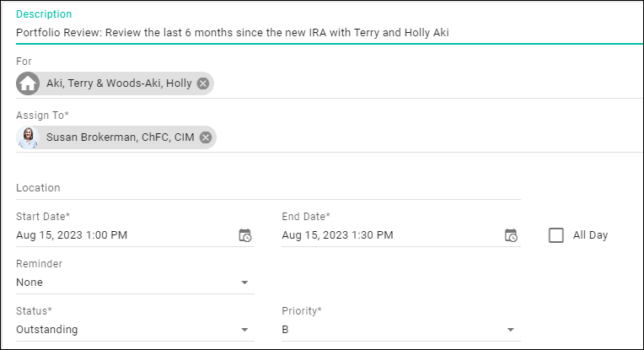
Task: Click the Outstanding status value
Action: click(47, 330)
